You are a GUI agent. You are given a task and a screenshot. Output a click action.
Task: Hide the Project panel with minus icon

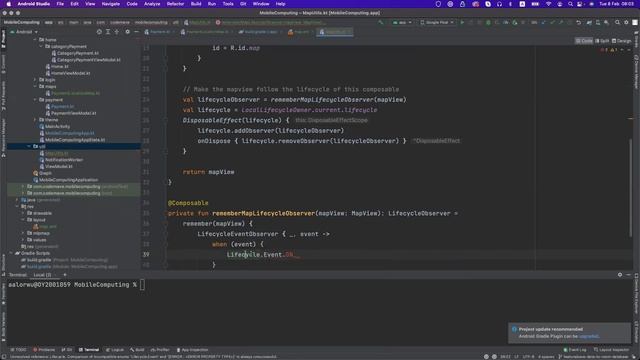tap(136, 32)
